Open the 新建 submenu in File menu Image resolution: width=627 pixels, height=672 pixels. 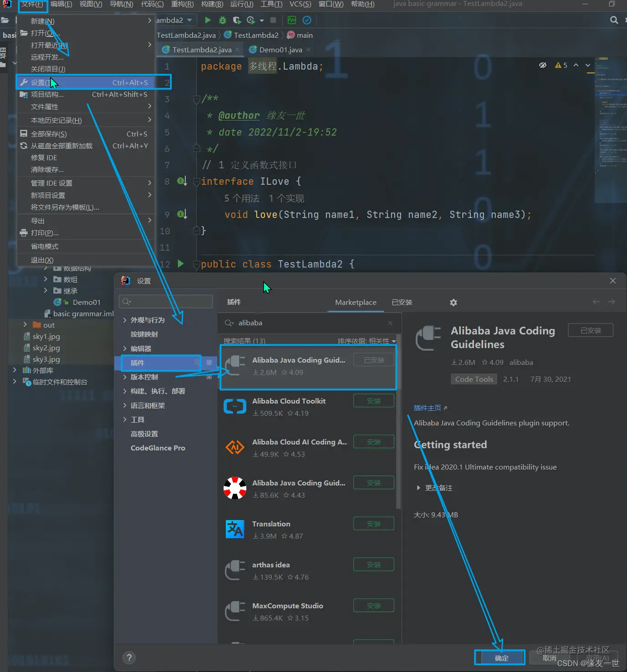pos(85,21)
